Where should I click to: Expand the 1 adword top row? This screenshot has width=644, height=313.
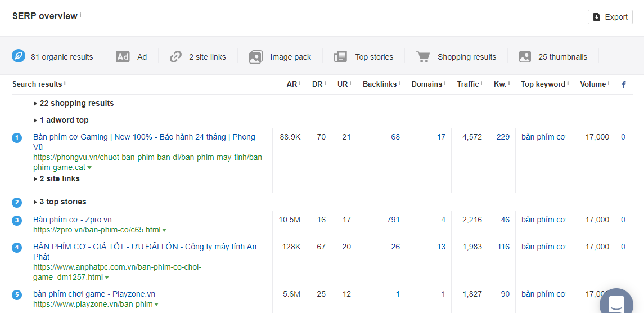pyautogui.click(x=61, y=120)
